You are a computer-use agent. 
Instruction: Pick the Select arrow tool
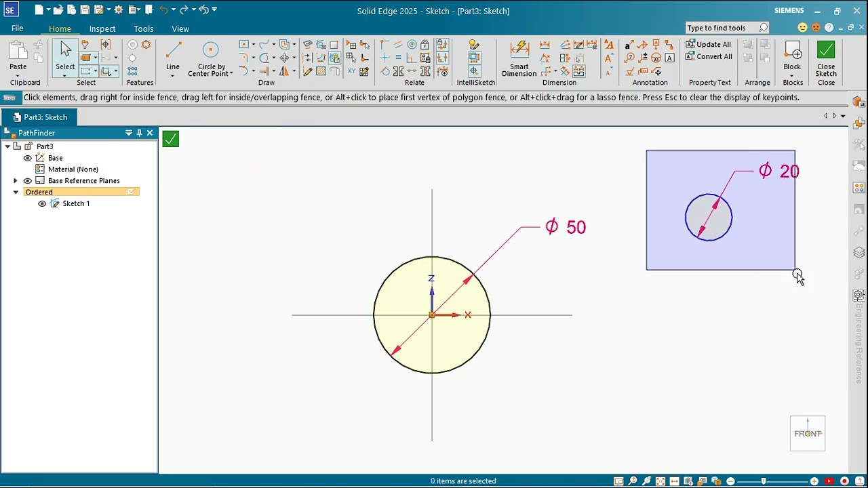[x=65, y=49]
